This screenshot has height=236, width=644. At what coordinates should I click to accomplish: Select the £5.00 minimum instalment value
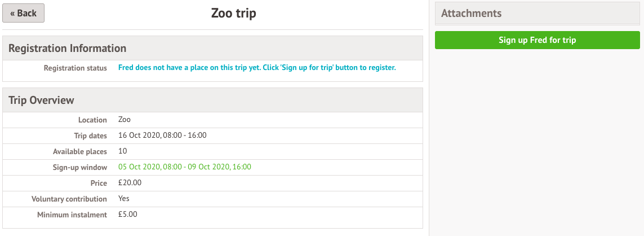click(128, 215)
